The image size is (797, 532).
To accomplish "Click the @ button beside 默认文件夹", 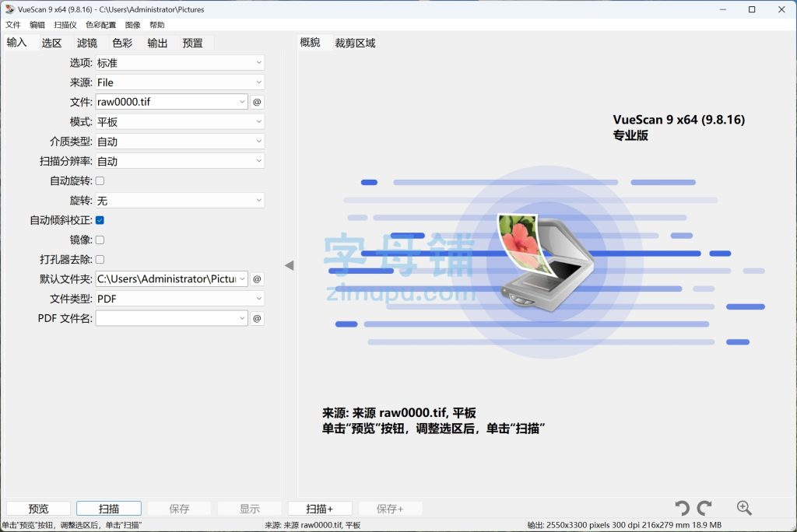I will pyautogui.click(x=257, y=278).
